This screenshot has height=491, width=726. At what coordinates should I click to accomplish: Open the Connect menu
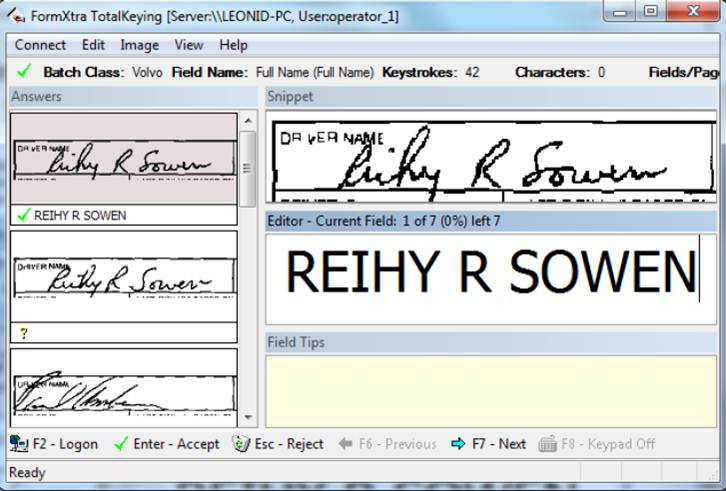(40, 45)
